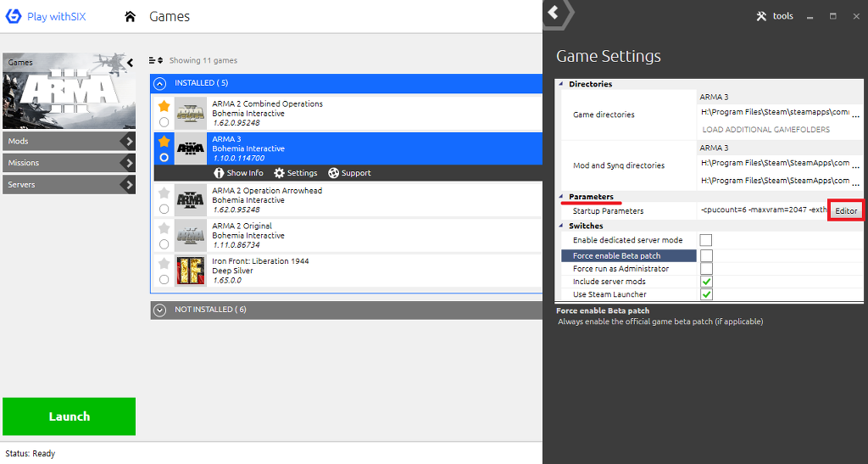The height and width of the screenshot is (464, 868).
Task: Enable dedicated server mode checkbox
Action: [x=706, y=241]
